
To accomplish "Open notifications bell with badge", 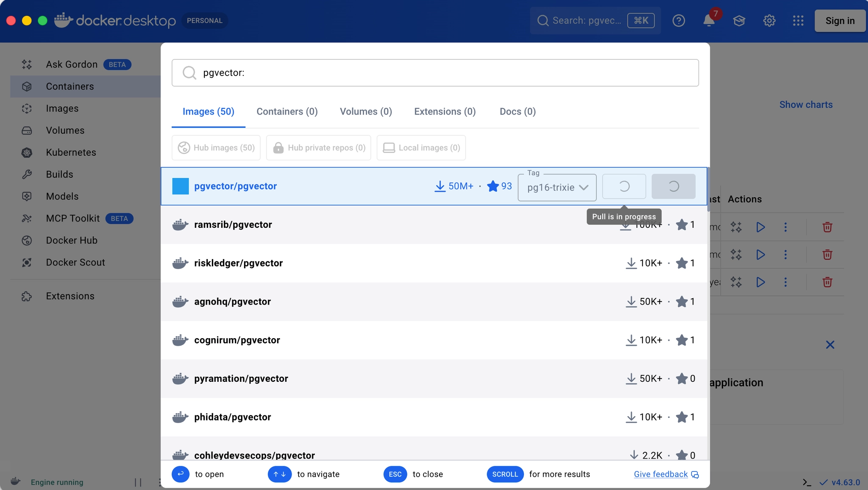I will (x=709, y=20).
